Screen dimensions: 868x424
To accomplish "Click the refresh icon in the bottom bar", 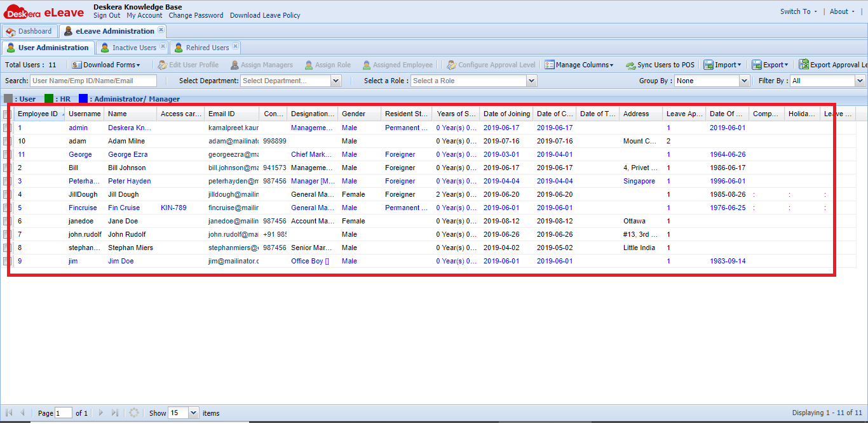I will (x=134, y=413).
